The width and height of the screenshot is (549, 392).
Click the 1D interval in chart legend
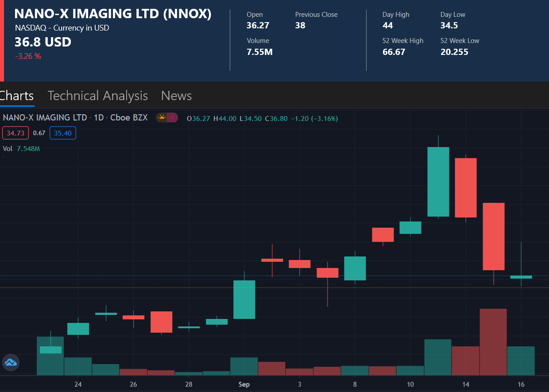[x=99, y=118]
